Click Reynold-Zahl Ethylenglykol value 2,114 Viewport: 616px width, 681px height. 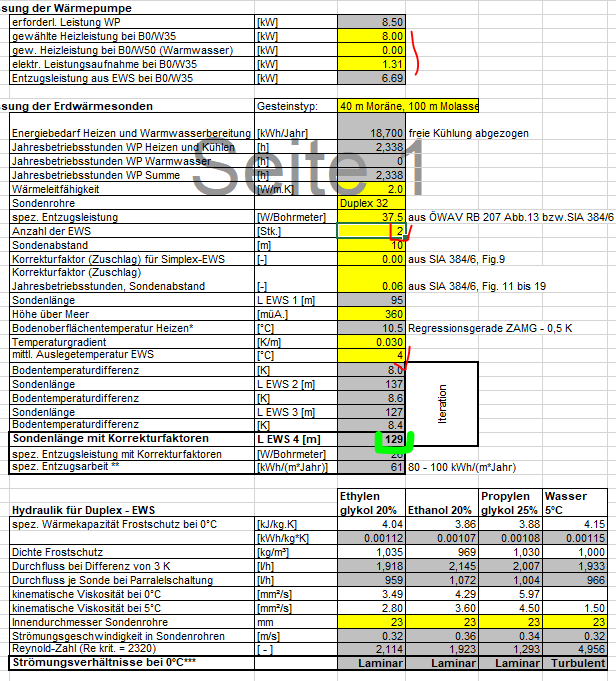[371, 649]
